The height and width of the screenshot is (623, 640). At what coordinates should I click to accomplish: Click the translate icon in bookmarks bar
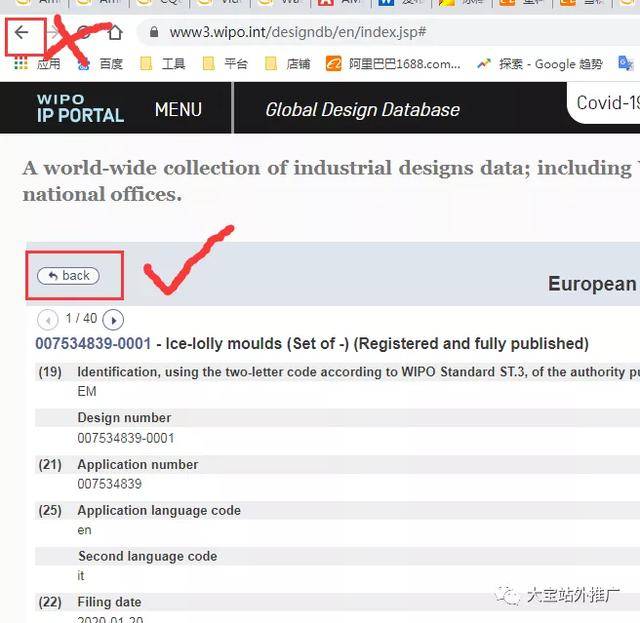pos(625,64)
